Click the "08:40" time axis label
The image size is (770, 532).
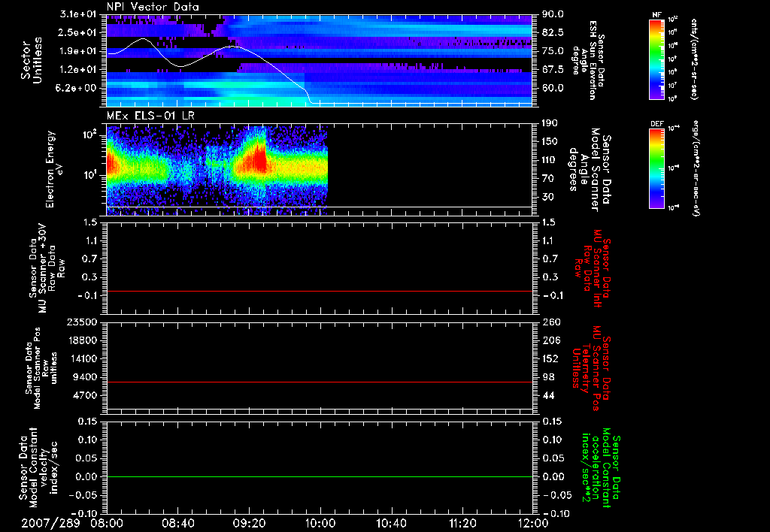point(177,523)
